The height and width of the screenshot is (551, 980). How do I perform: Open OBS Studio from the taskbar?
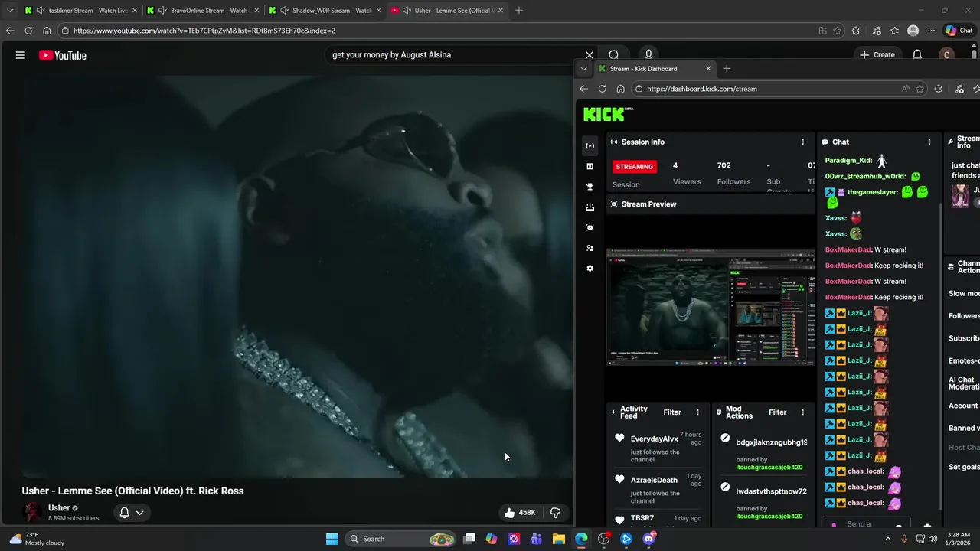pyautogui.click(x=604, y=539)
